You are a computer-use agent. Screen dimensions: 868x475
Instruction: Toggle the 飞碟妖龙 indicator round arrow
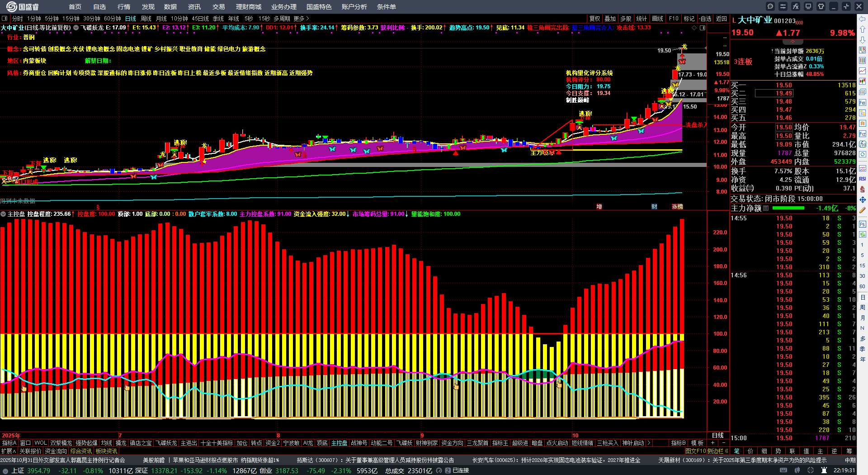(76, 28)
